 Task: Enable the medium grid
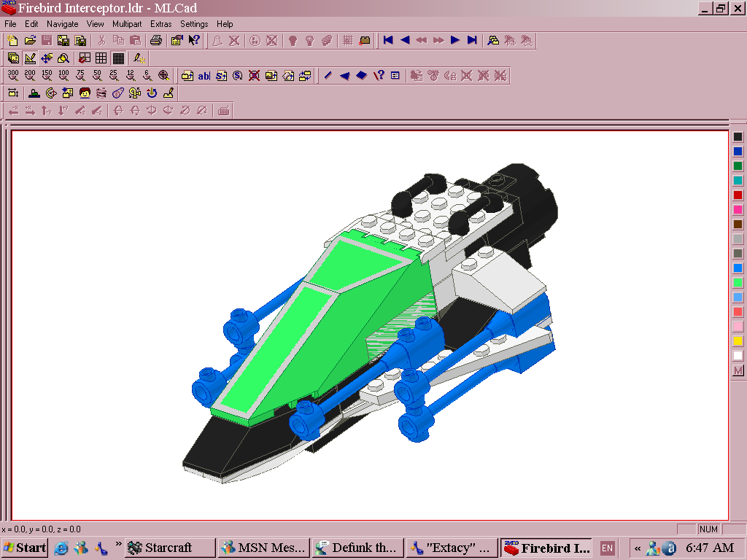(100, 58)
